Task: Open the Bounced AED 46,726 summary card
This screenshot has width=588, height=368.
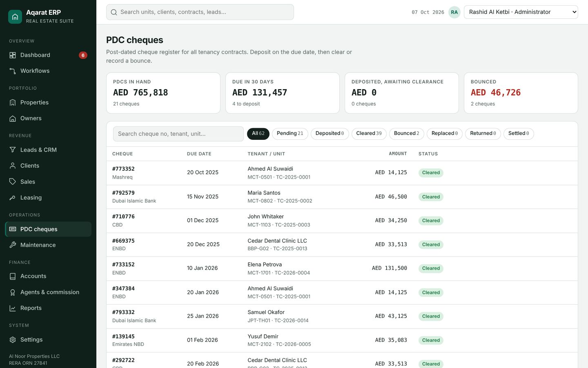Action: 521,93
